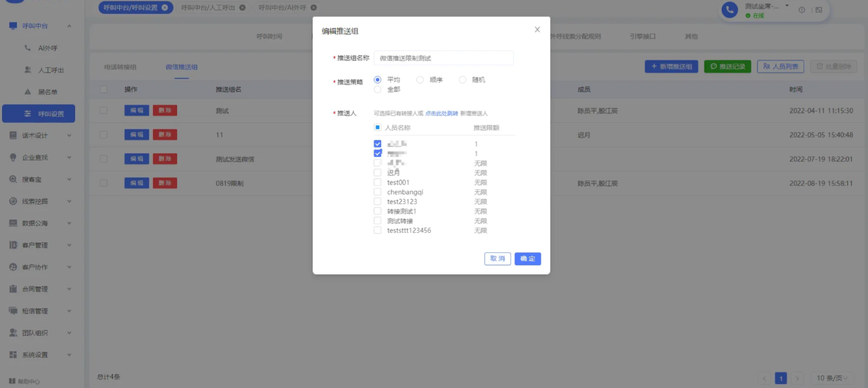Click the 呼叫设置 sliders icon
Image resolution: width=868 pixels, height=388 pixels.
tap(28, 114)
